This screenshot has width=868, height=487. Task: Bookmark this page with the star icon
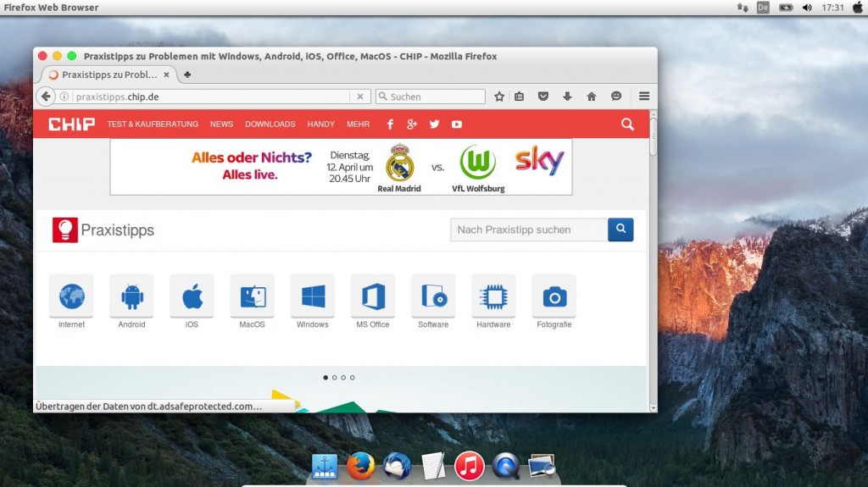click(x=499, y=97)
